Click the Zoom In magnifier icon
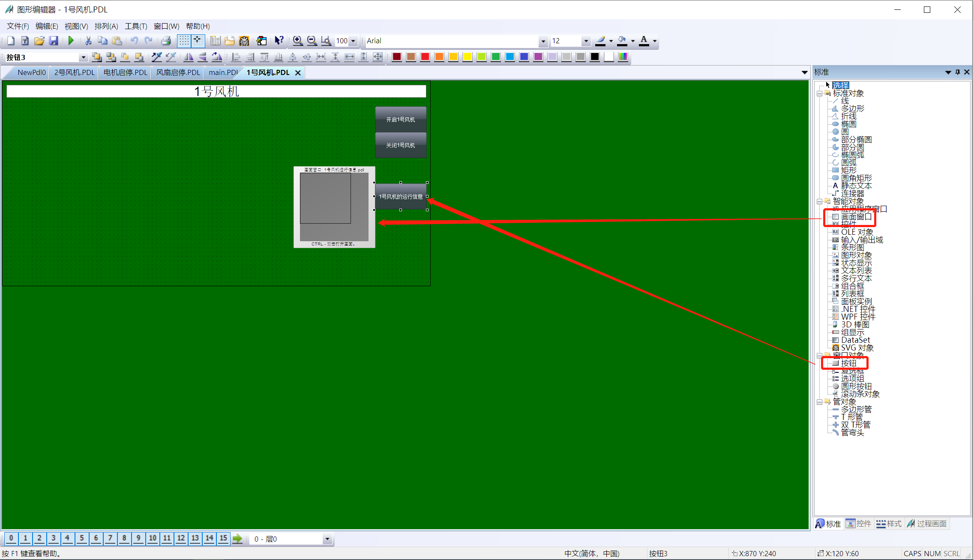This screenshot has width=974, height=560. [x=298, y=41]
